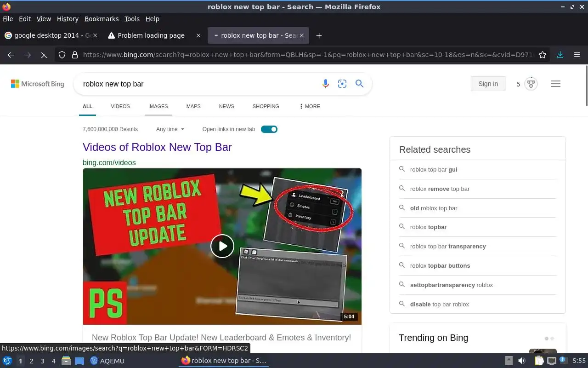
Task: Click the Microsoft Bing logo
Action: coord(38,84)
